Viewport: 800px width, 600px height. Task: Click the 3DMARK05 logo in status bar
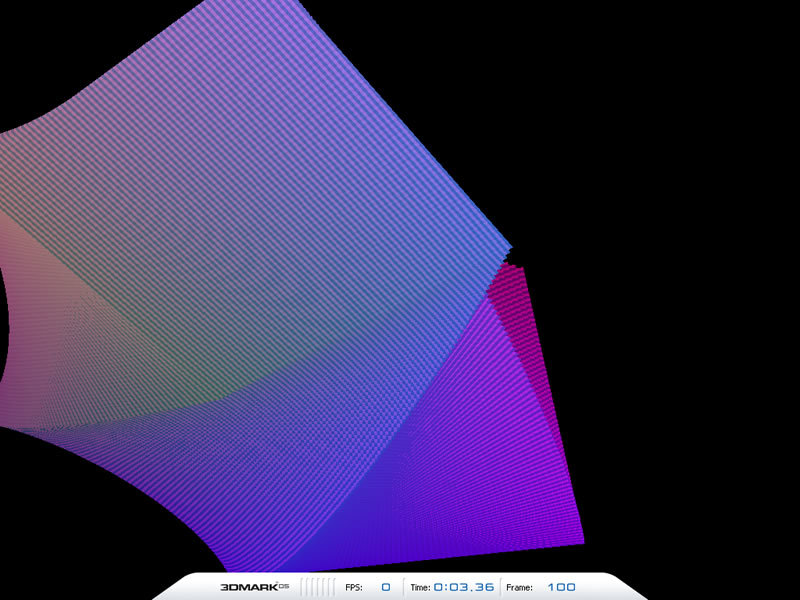[x=255, y=587]
